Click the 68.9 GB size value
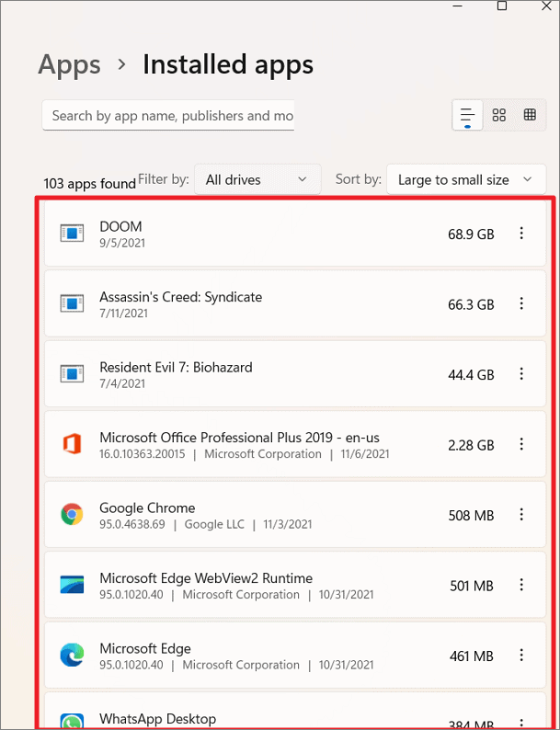The height and width of the screenshot is (730, 560). click(x=471, y=234)
